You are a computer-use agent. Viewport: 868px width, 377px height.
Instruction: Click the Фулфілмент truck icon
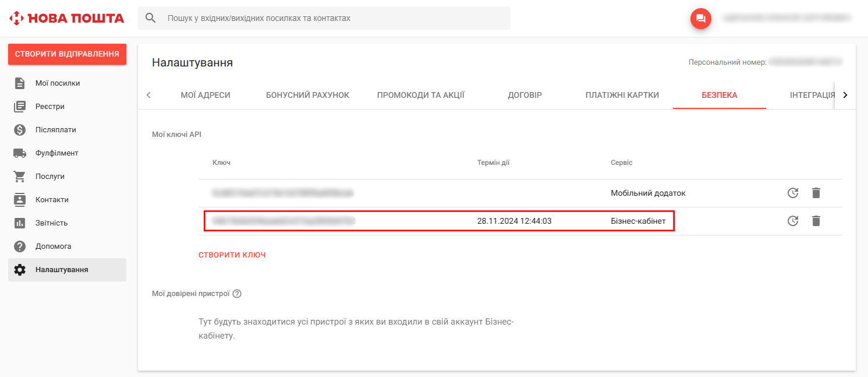20,153
